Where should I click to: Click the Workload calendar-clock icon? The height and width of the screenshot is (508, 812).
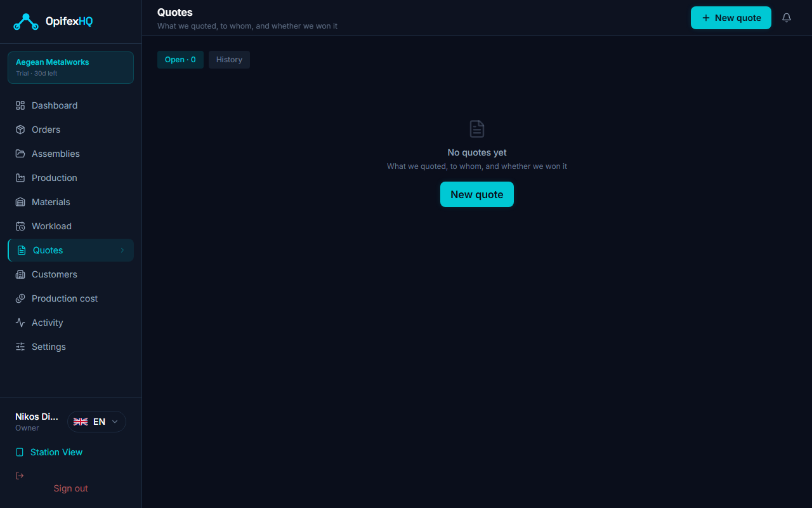[20, 226]
